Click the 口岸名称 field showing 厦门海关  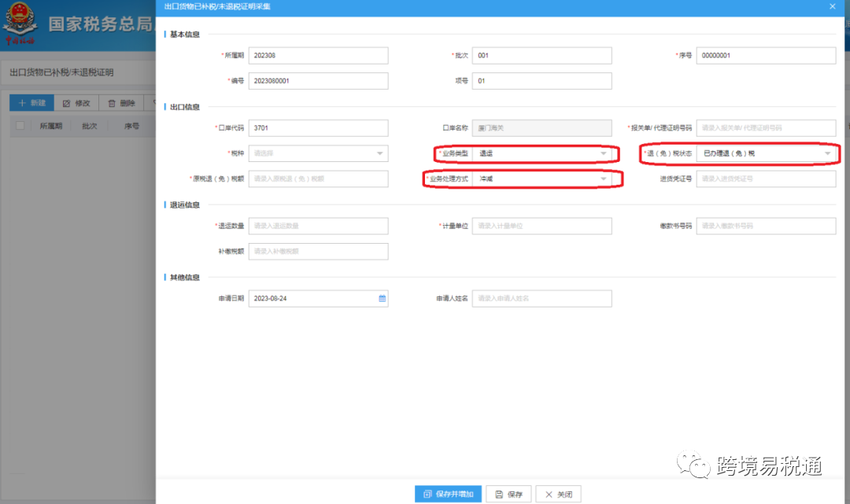[542, 127]
